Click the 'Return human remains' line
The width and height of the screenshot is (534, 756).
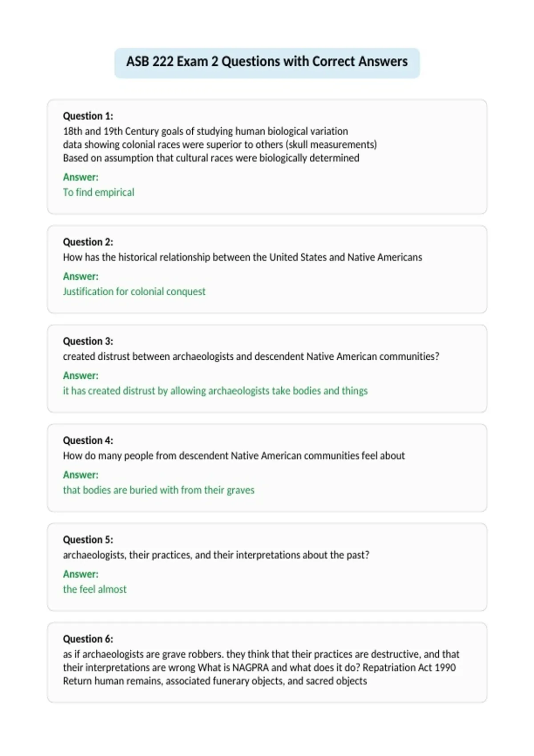(x=215, y=681)
